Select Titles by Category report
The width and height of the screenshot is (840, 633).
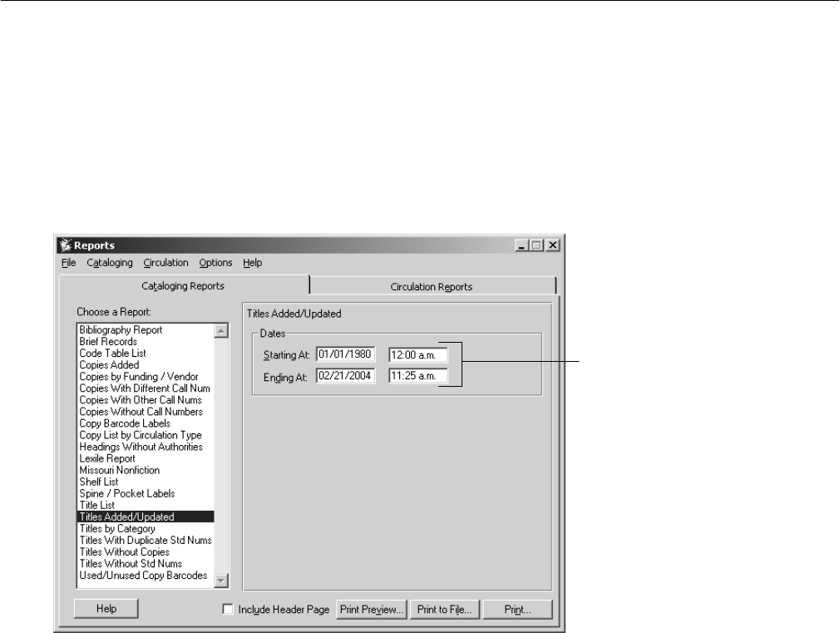[146, 529]
